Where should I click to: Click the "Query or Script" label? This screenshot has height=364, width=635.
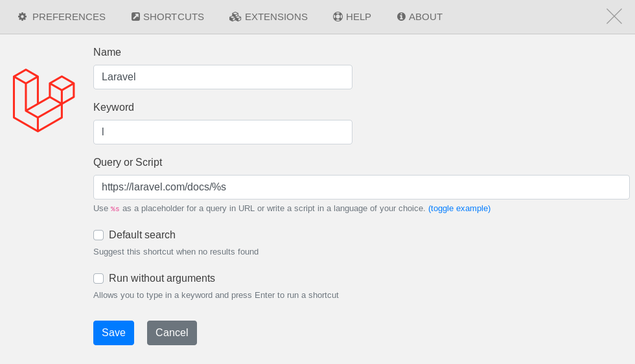[x=128, y=163]
